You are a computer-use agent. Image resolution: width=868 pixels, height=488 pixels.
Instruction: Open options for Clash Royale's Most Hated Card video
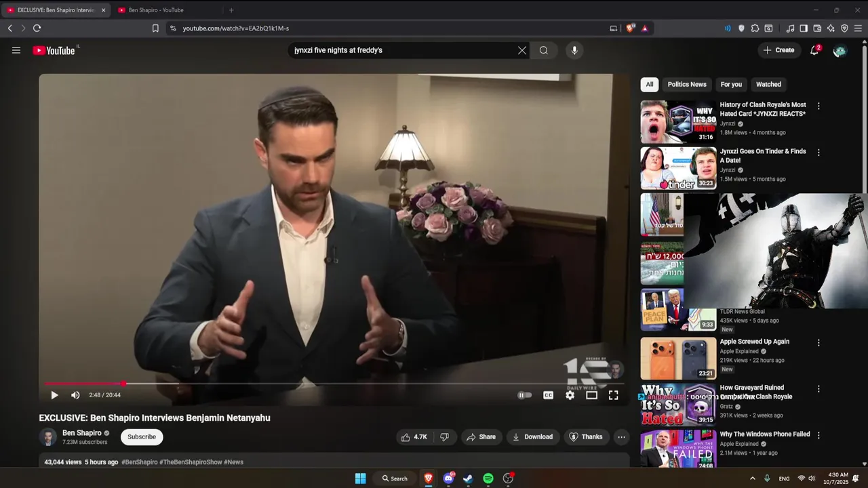[x=818, y=106]
